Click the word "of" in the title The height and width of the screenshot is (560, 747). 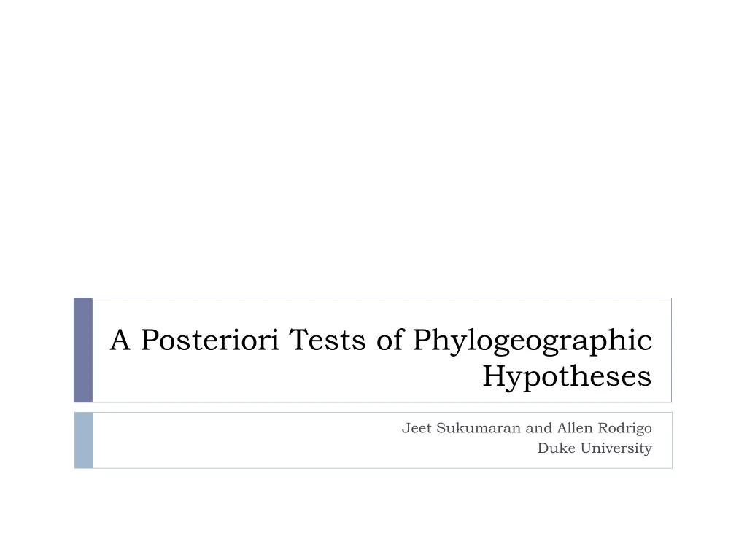click(390, 340)
